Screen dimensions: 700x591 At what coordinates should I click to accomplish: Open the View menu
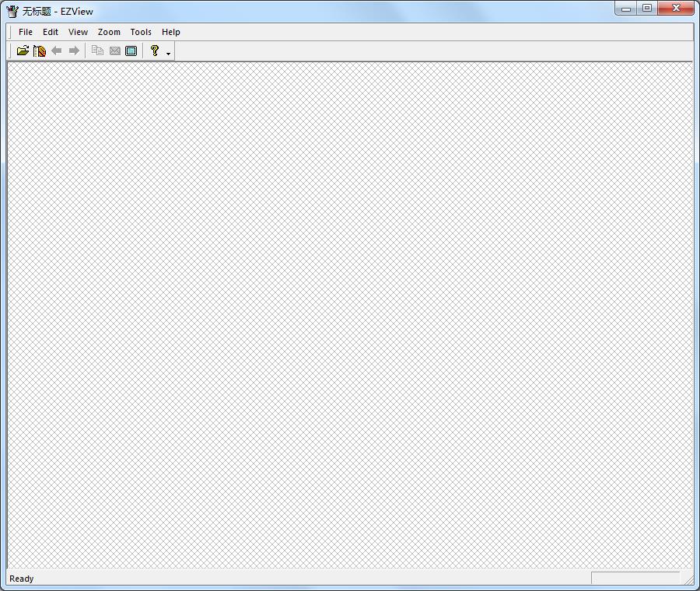point(78,32)
